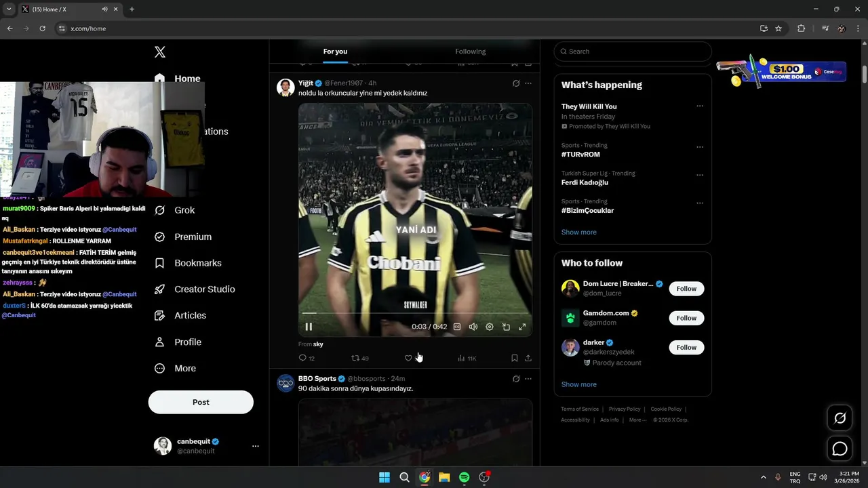Open #TURvROM trending topic
Viewport: 868px width, 488px height.
coord(580,155)
